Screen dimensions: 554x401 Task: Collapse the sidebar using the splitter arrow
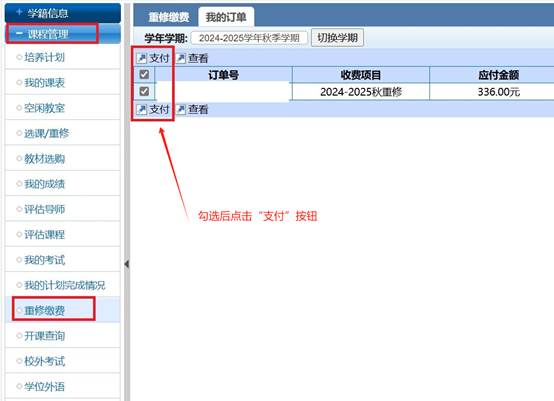pos(126,264)
